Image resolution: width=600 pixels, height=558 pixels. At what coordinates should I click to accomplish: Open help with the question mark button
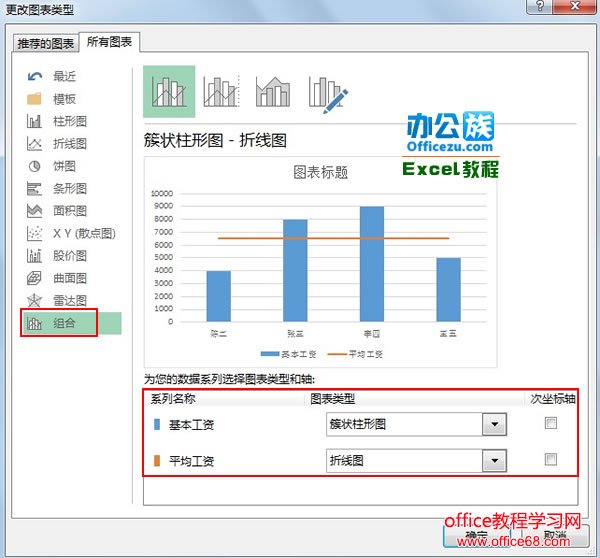[540, 6]
